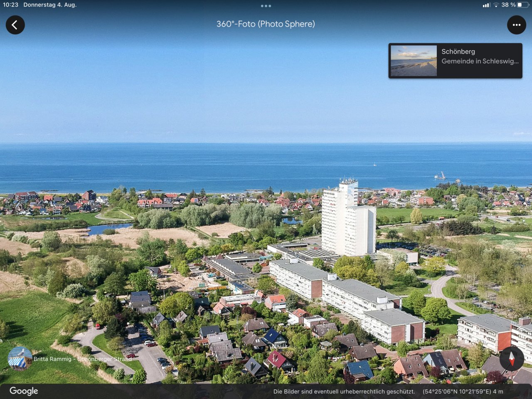Tap the Gemeinde in Schleswig description text
This screenshot has height=399, width=532.
pos(481,61)
